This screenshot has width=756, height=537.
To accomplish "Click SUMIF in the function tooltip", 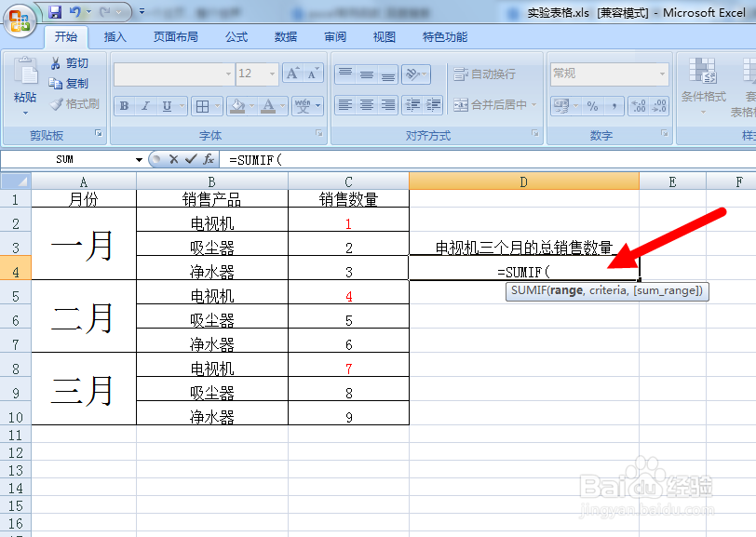I will [x=529, y=290].
